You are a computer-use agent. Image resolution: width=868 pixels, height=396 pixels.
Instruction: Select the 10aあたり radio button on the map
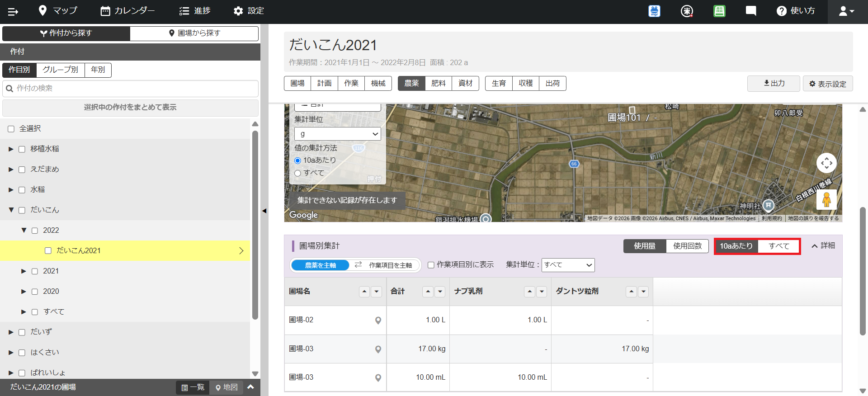297,160
